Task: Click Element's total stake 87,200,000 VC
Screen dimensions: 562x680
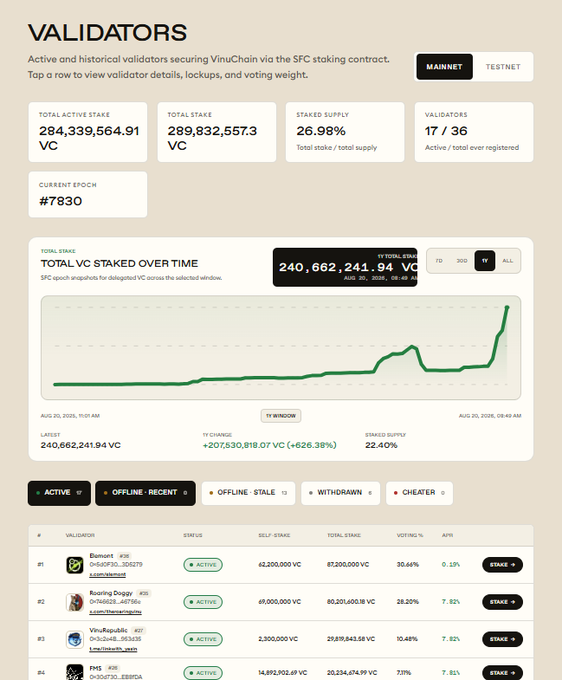Action: click(x=348, y=565)
